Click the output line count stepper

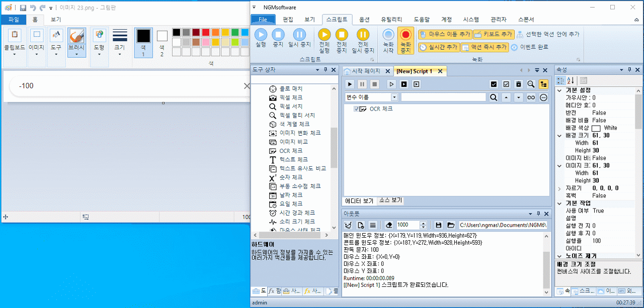(423, 225)
